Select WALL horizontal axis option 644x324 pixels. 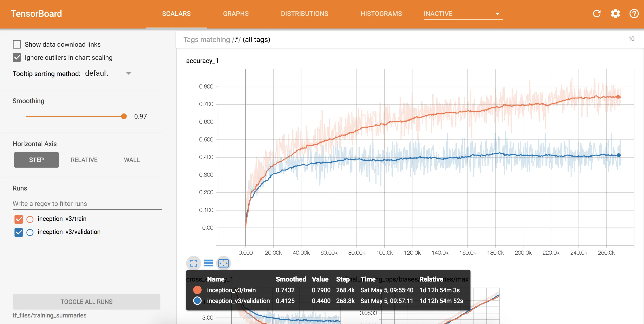point(131,160)
